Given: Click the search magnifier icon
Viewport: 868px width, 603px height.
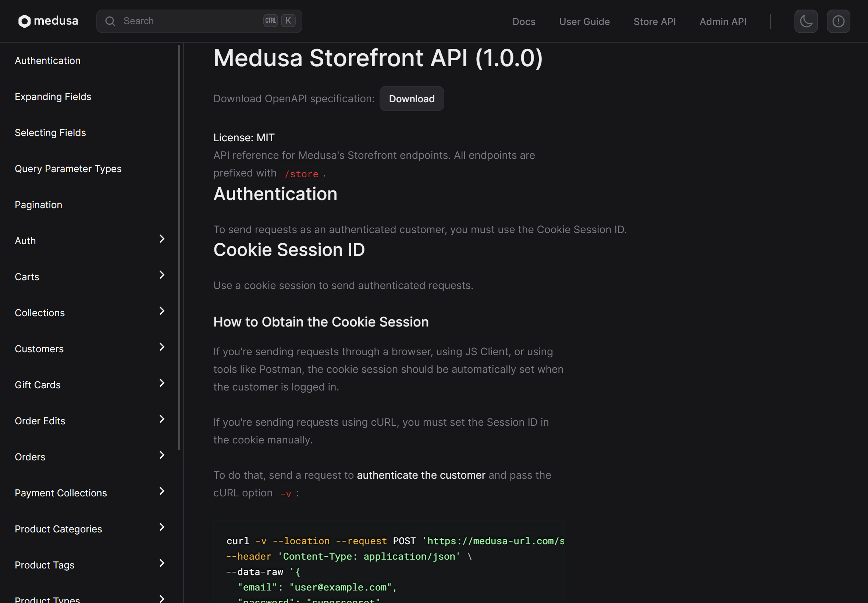Looking at the screenshot, I should [x=110, y=21].
